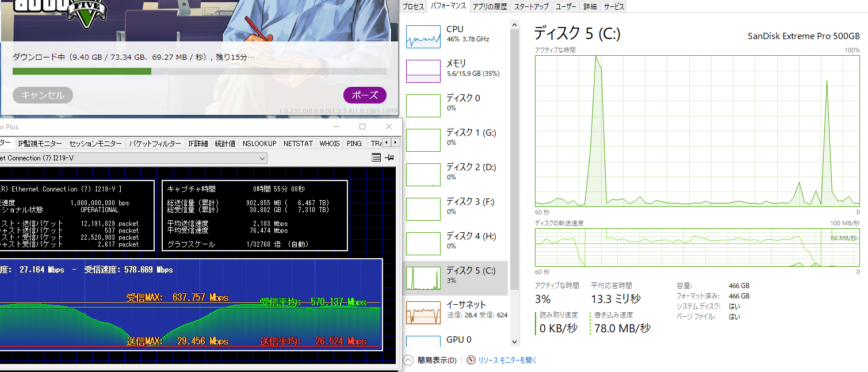Click the list-view icon beside adapter dropdown
This screenshot has height=372, width=868.
pos(376,158)
